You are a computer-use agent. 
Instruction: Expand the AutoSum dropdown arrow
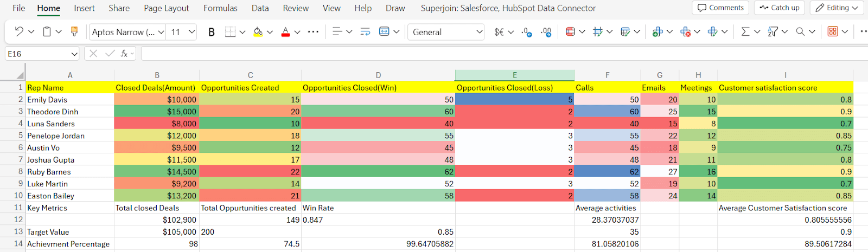coord(757,32)
